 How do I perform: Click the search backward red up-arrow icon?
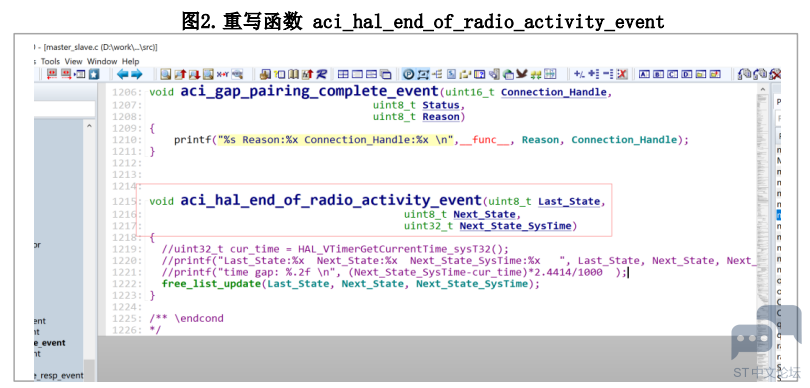(180, 74)
